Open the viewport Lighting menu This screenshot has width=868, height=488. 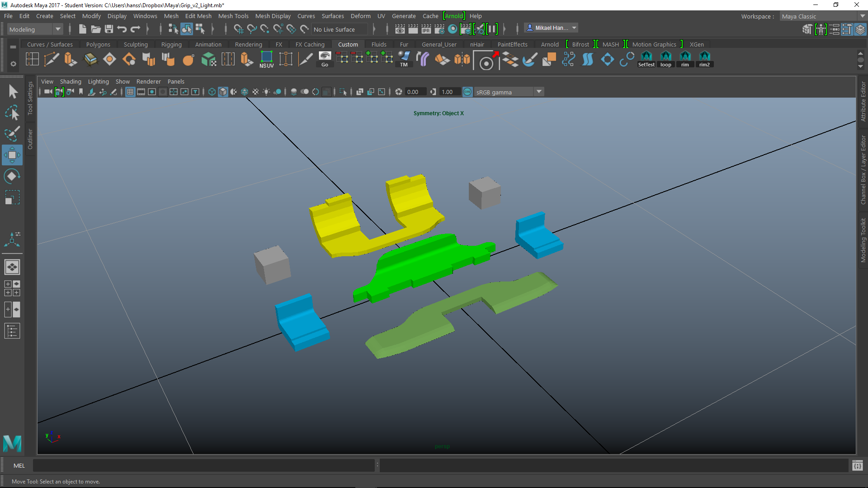pyautogui.click(x=98, y=81)
